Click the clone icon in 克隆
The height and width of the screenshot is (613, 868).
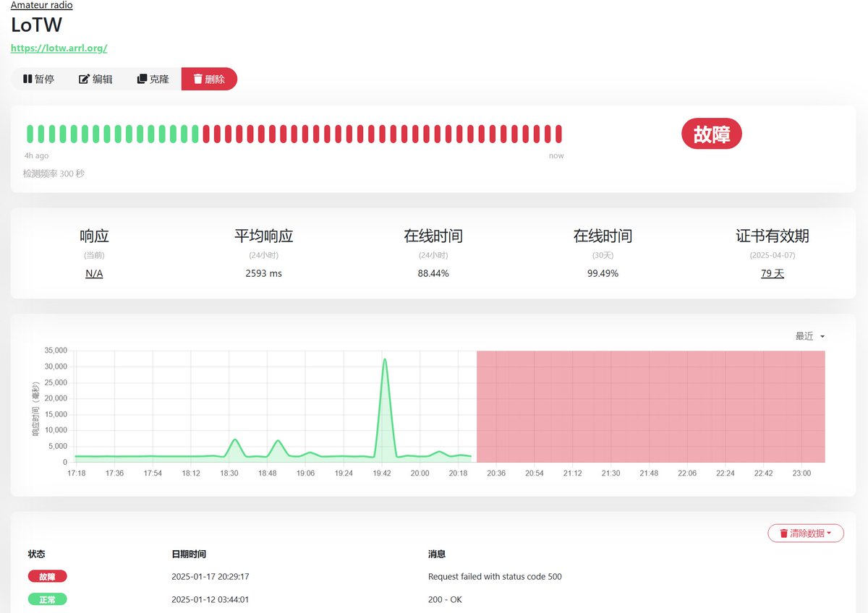142,79
